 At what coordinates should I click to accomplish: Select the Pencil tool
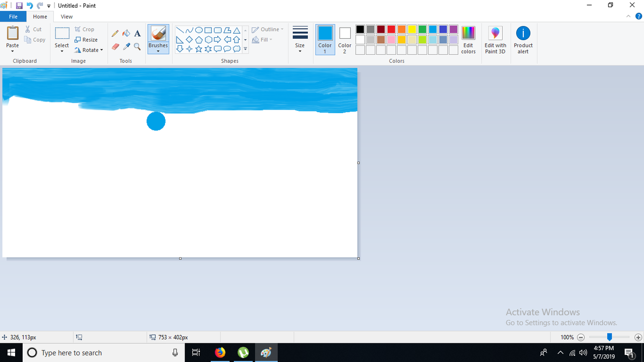[x=115, y=33]
